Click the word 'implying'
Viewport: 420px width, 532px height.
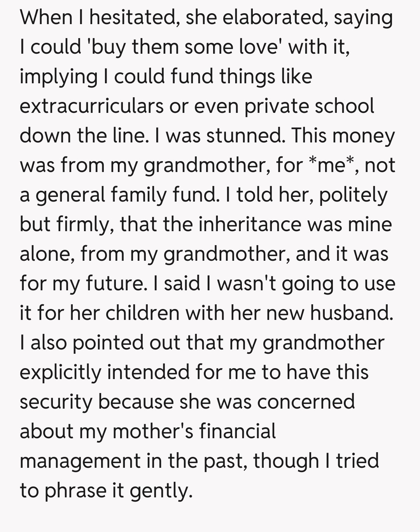[x=58, y=77]
